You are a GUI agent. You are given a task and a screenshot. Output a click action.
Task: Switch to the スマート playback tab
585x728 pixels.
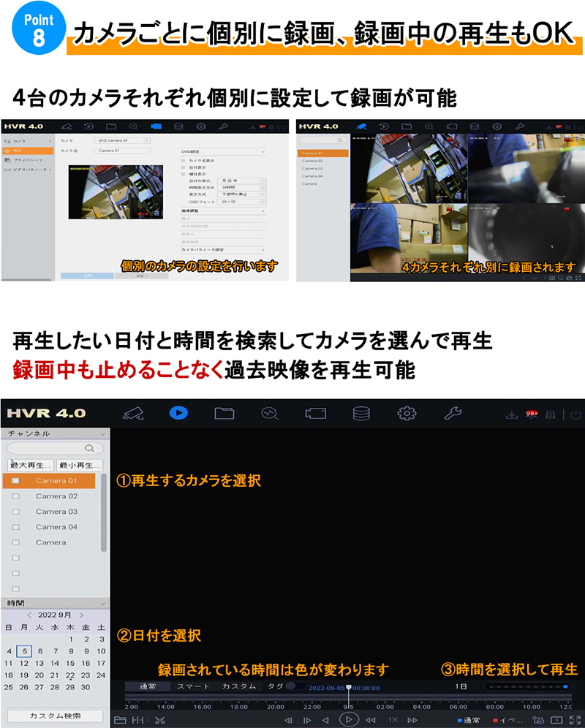tap(193, 686)
